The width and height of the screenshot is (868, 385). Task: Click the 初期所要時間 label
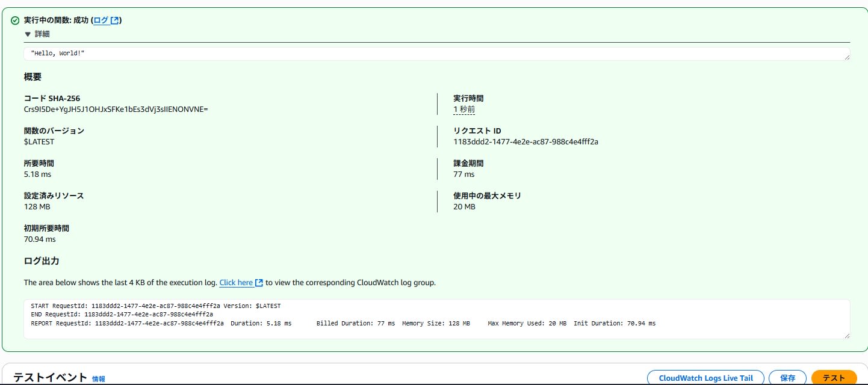[46, 228]
